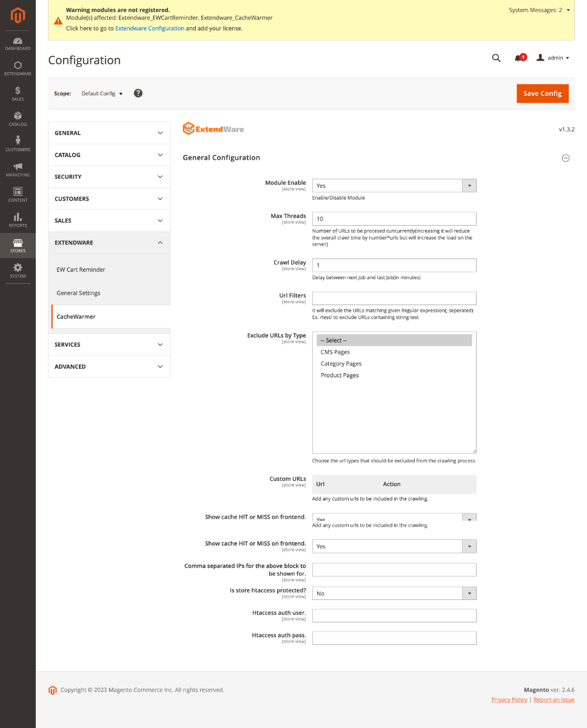Select Product Pages in Exclude URLs list
The image size is (587, 728).
click(394, 375)
